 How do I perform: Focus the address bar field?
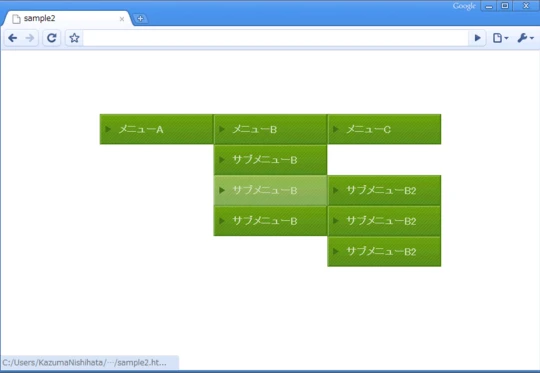pos(276,38)
